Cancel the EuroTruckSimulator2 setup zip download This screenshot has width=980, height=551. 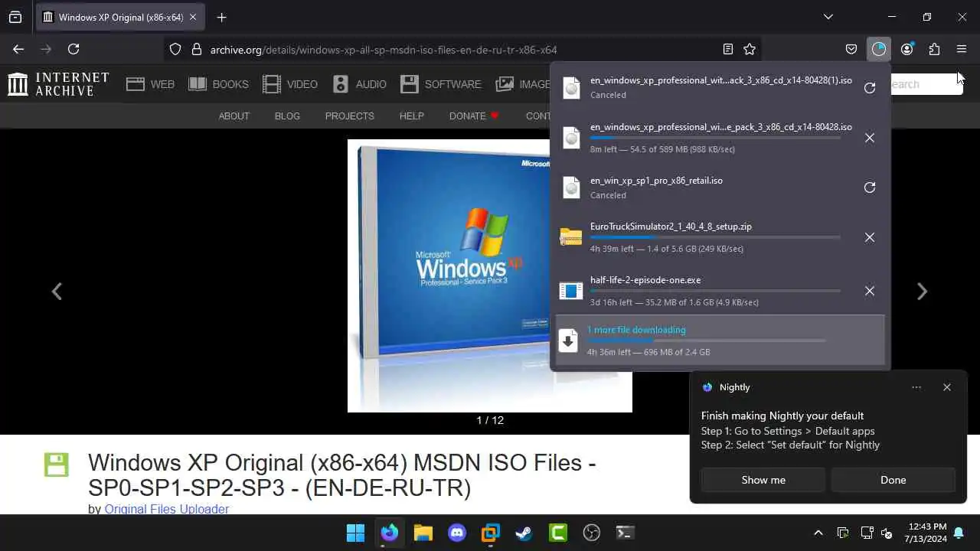(870, 237)
